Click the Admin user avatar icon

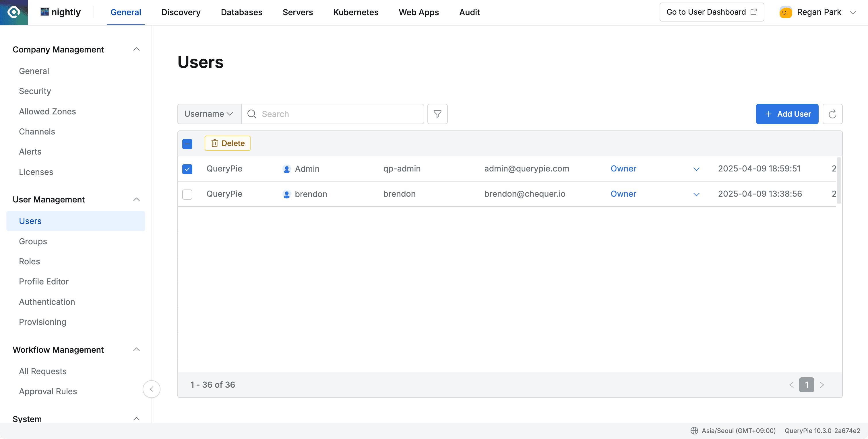[286, 169]
